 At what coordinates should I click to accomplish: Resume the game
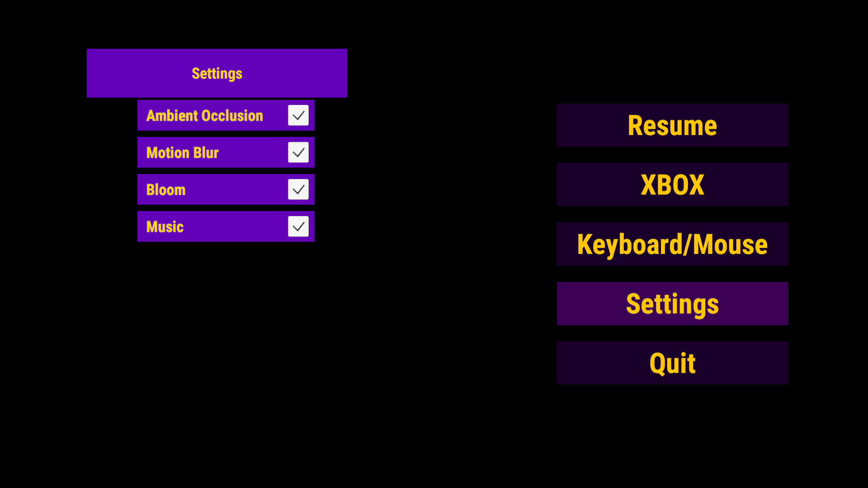point(673,125)
